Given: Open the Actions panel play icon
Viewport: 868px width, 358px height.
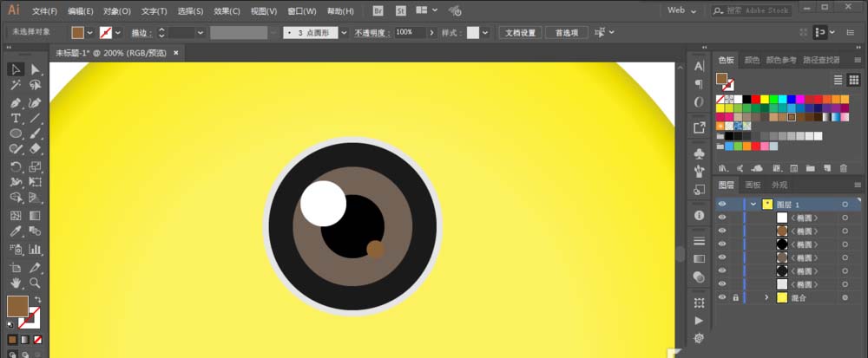Looking at the screenshot, I should pyautogui.click(x=699, y=321).
